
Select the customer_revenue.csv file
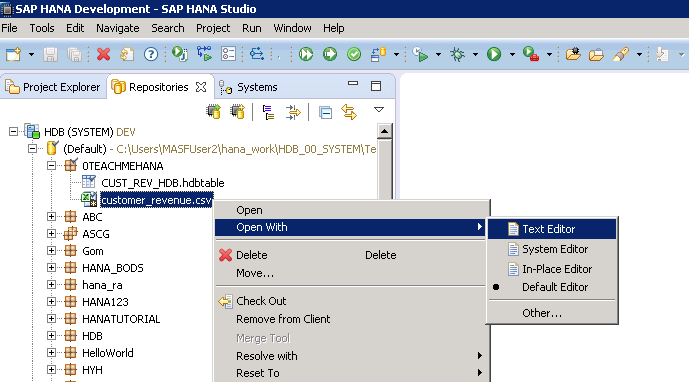point(156,200)
